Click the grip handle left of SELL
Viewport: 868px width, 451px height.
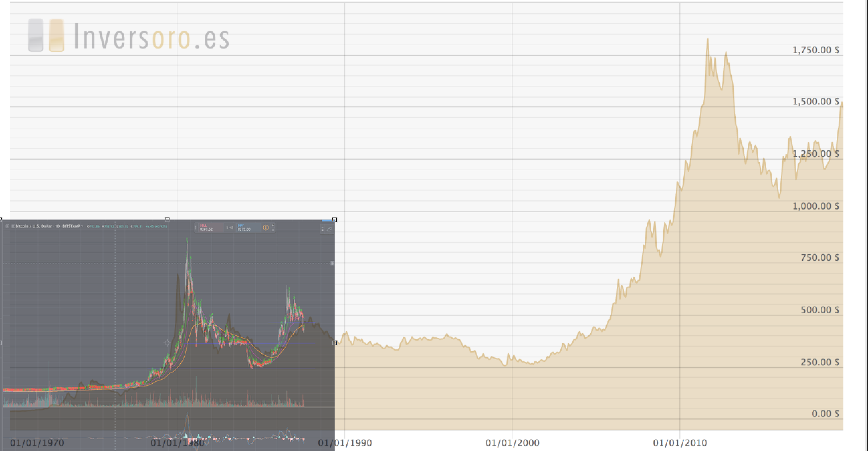tap(196, 228)
